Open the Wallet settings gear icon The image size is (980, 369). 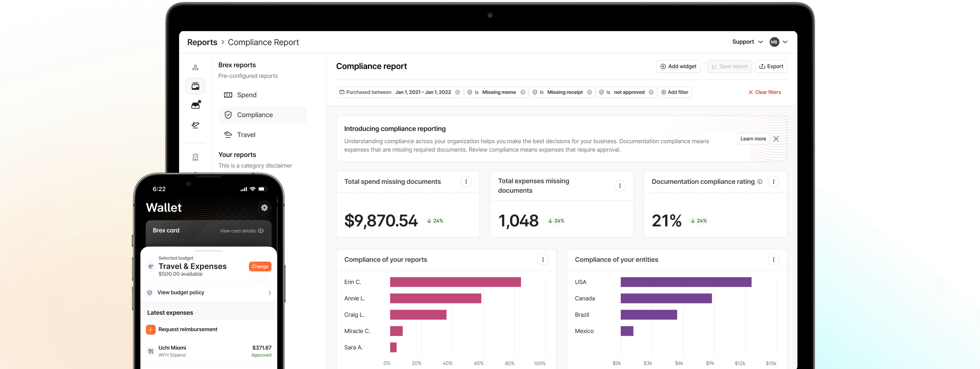coord(264,207)
